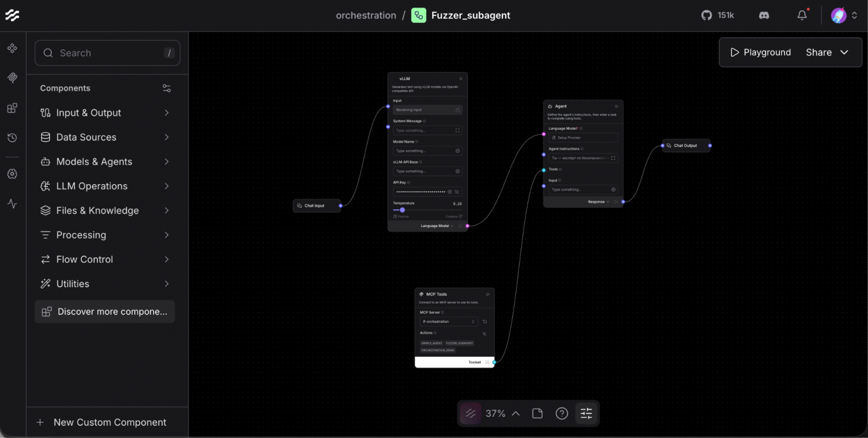Open the activity pulse icon in the sidebar rail
This screenshot has width=868, height=438.
click(x=12, y=204)
